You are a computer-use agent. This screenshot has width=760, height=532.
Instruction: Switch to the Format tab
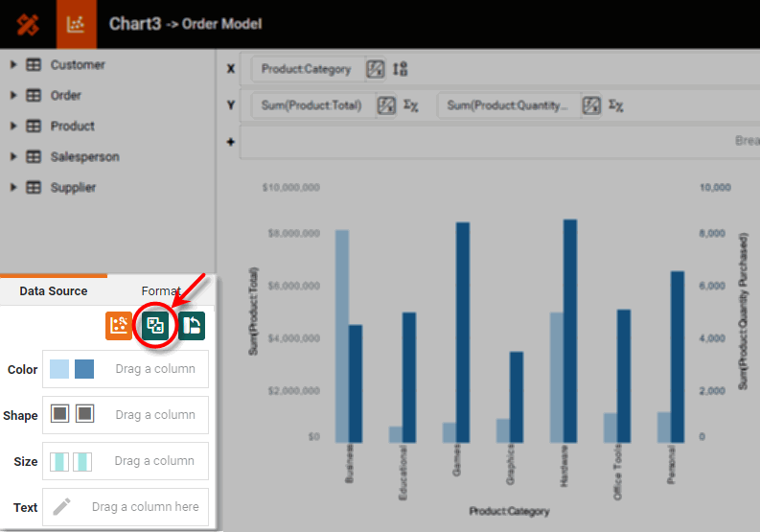[x=161, y=291]
